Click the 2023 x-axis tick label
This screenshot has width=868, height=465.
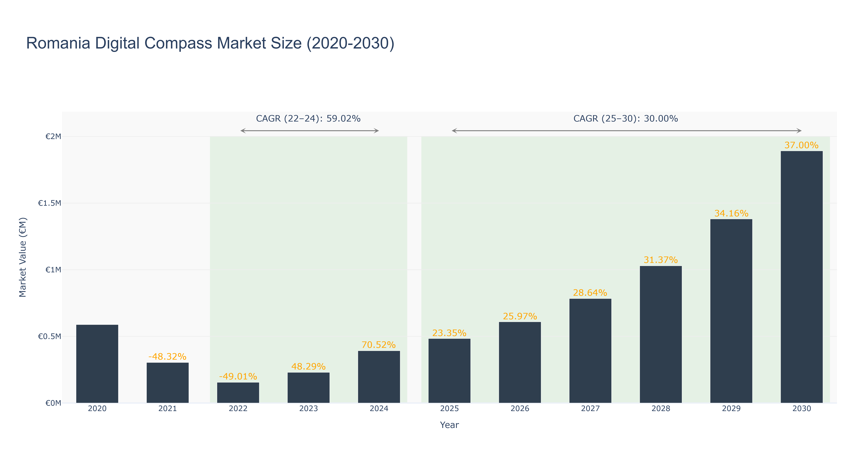[308, 409]
